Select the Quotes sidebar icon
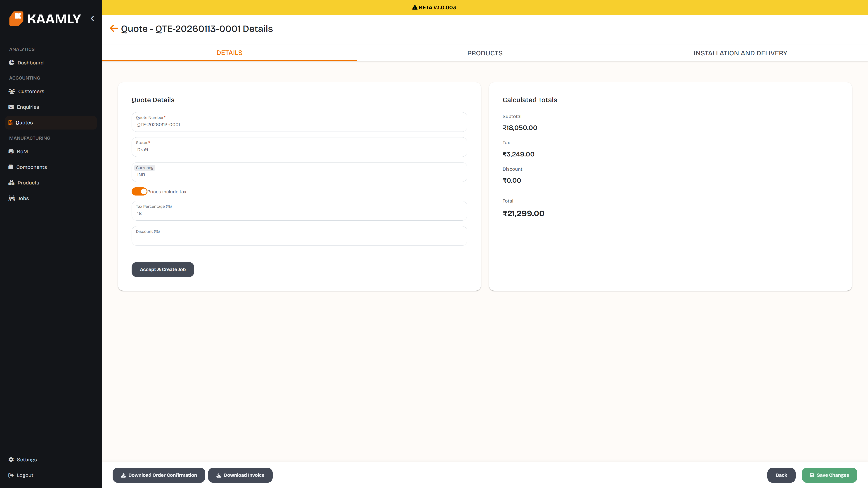This screenshot has width=868, height=488. pyautogui.click(x=10, y=122)
